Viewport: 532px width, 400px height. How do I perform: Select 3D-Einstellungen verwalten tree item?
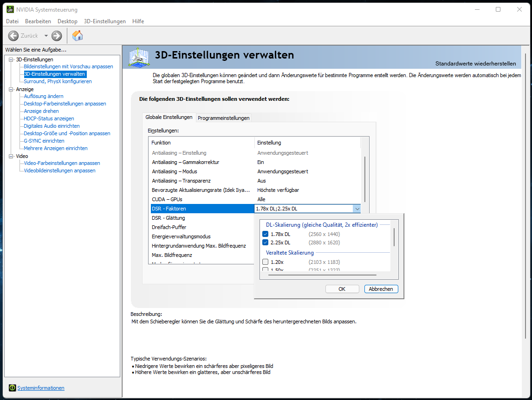(x=55, y=74)
